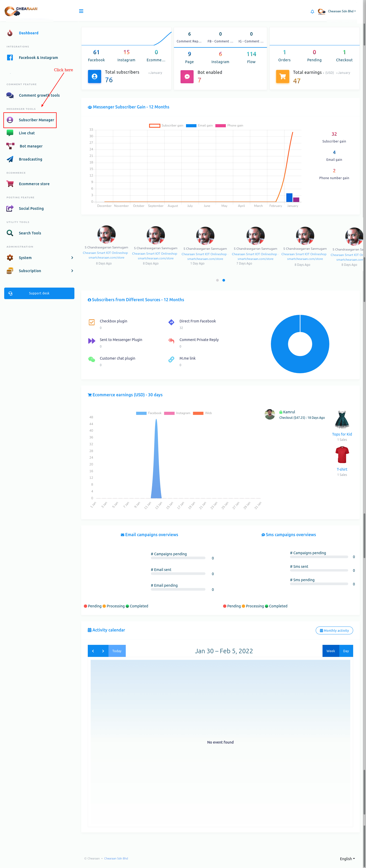Image resolution: width=366 pixels, height=868 pixels.
Task: Open the notification bell
Action: point(312,12)
